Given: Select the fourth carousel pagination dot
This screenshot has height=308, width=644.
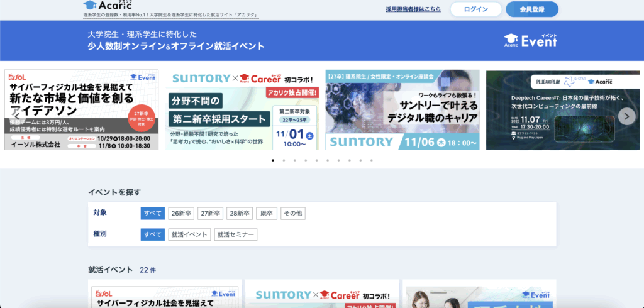Looking at the screenshot, I should click(306, 160).
